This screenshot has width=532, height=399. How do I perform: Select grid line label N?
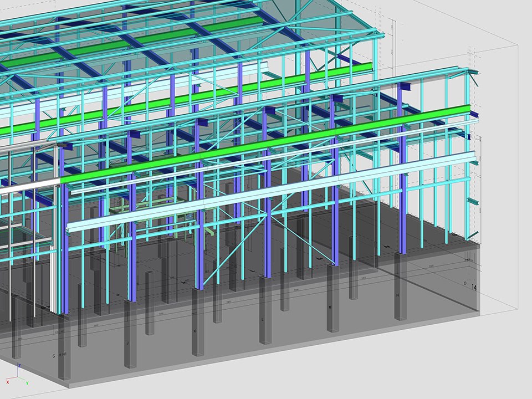[397, 295]
